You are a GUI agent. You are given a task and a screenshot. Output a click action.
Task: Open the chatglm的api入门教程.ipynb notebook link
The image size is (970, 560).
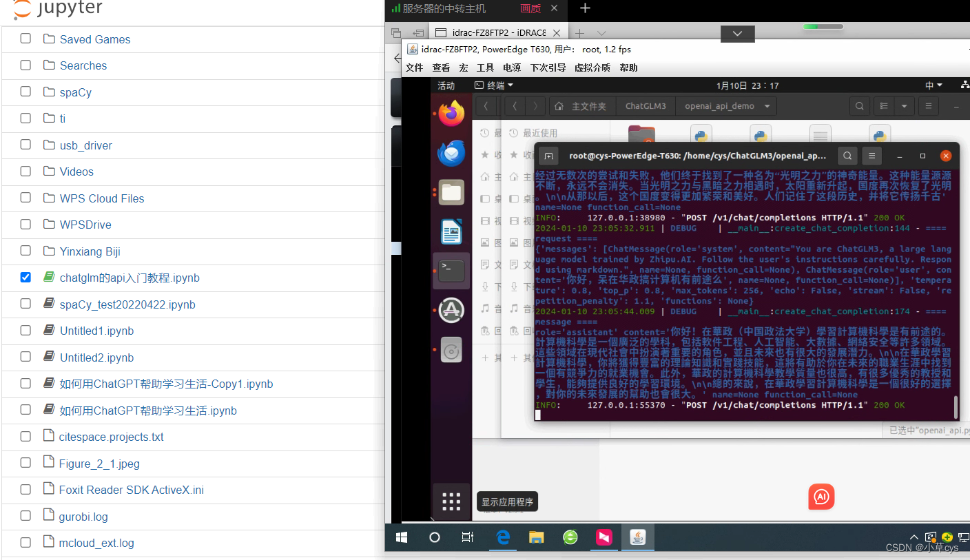point(130,278)
